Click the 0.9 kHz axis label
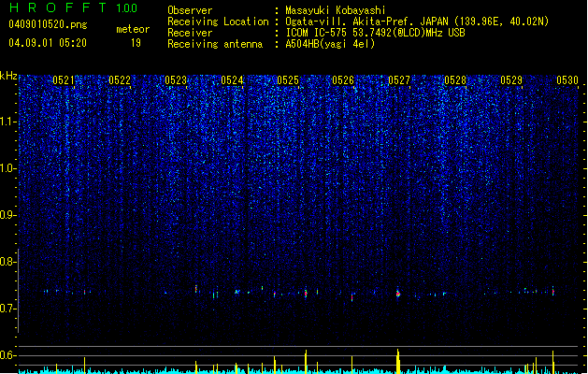 8,215
